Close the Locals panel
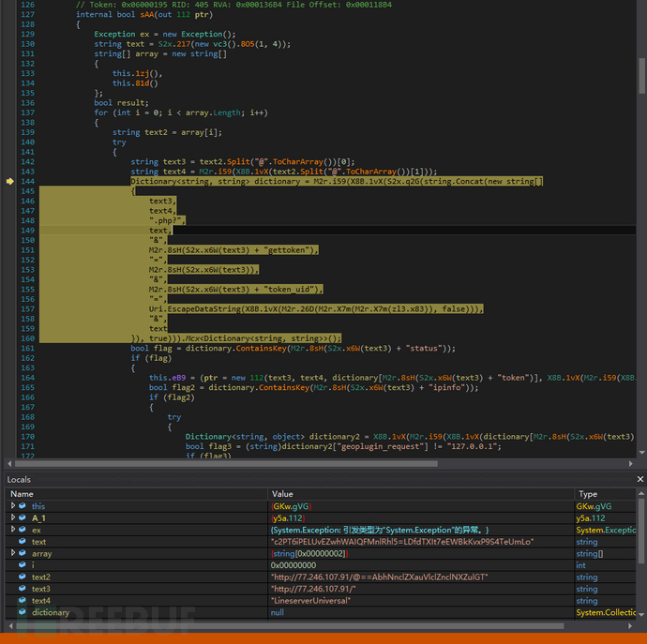This screenshot has width=647, height=644. coord(640,479)
